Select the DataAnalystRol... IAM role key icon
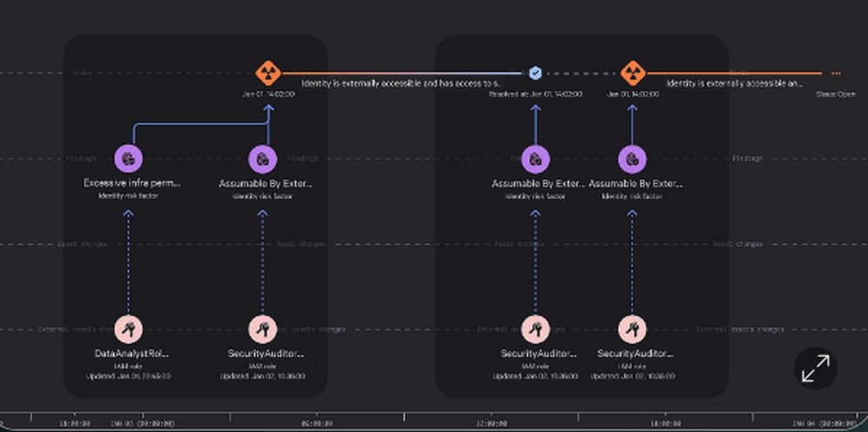 (x=128, y=330)
